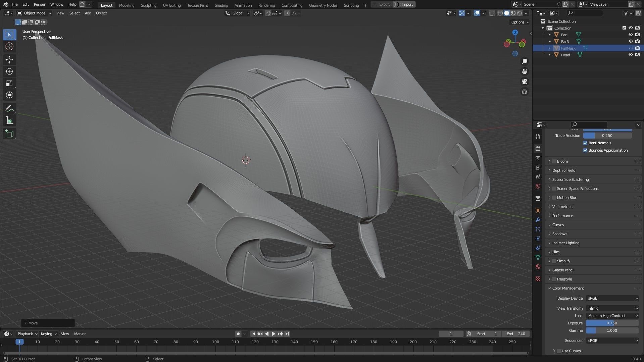Disable EarR object in renders
The image size is (644, 362).
[x=638, y=41]
